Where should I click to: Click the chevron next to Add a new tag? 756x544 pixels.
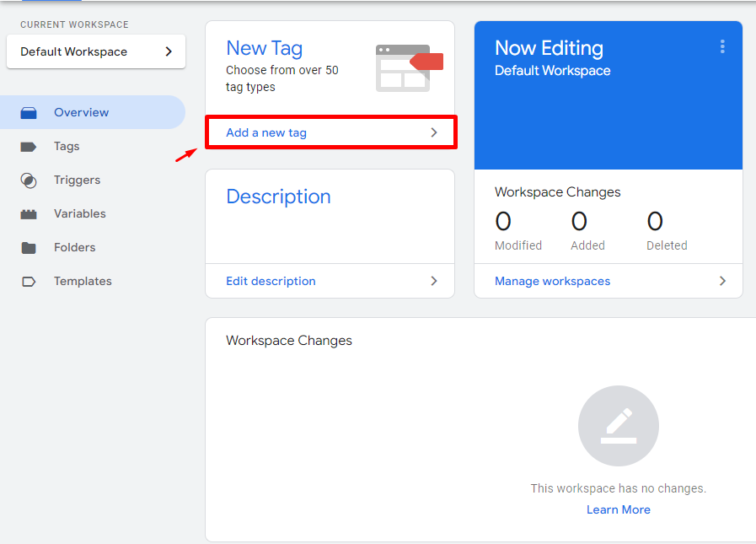434,132
